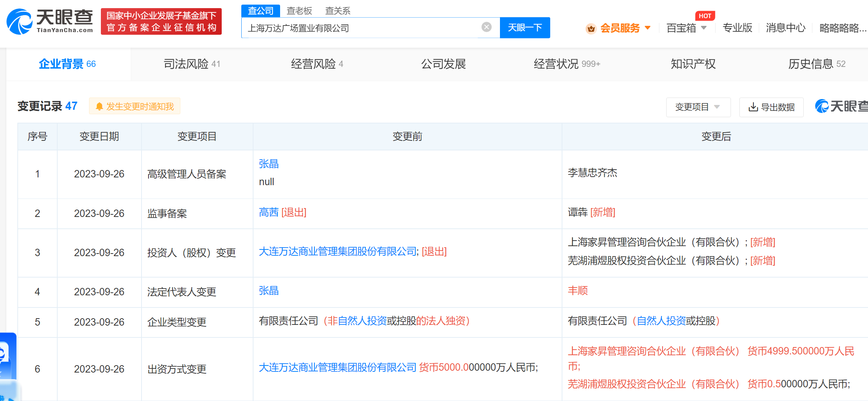The image size is (868, 401).
Task: Open 专业版 link
Action: click(x=737, y=28)
